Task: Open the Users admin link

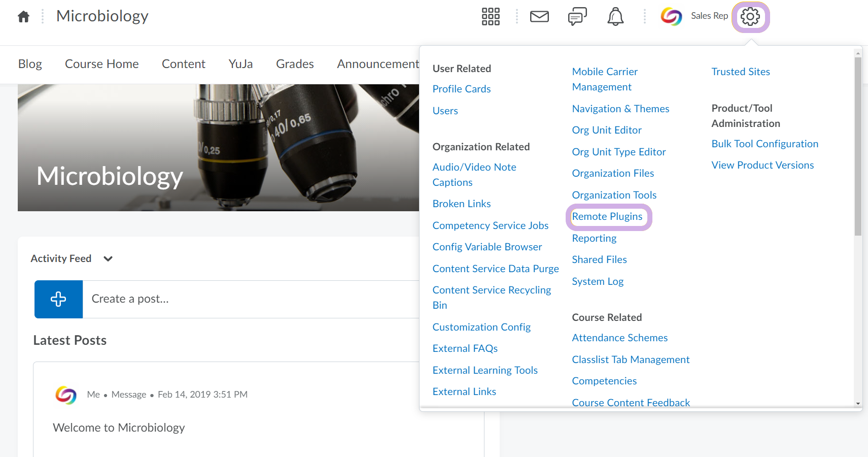Action: coord(445,111)
